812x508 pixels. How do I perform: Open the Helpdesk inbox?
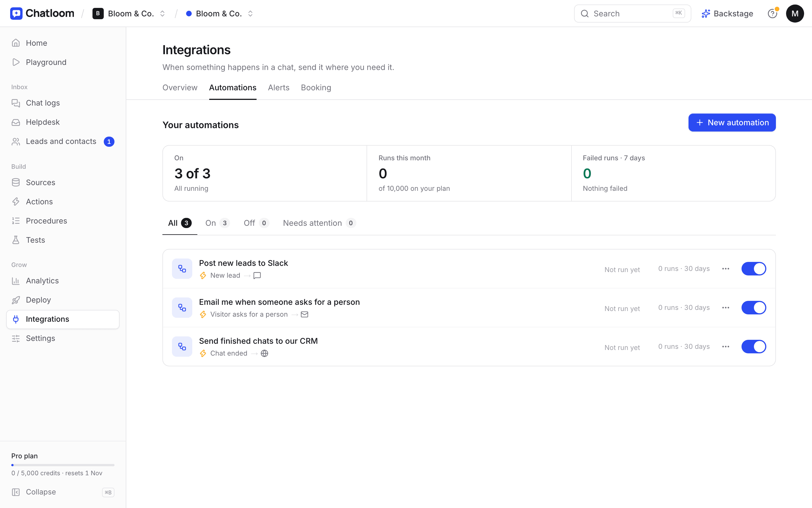[x=63, y=122]
